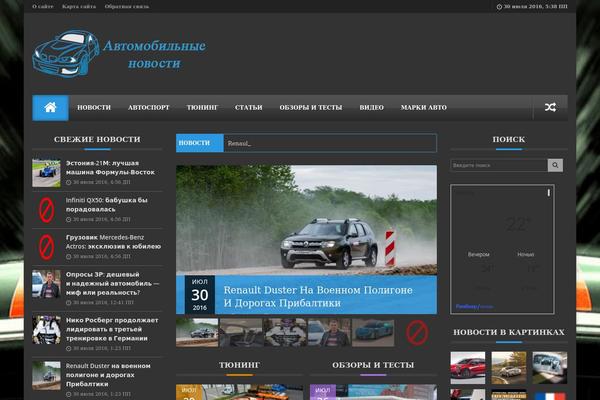Click the off-road car picture thumbnail

509,368
